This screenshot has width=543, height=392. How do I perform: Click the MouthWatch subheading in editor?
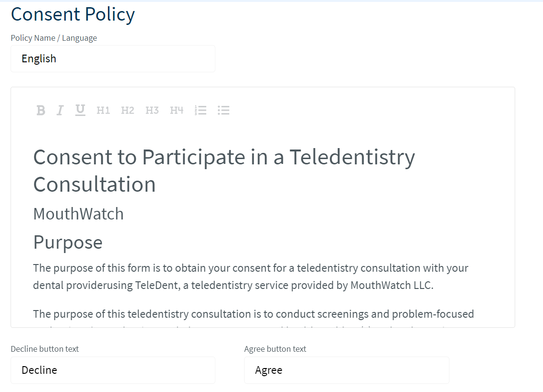click(78, 214)
